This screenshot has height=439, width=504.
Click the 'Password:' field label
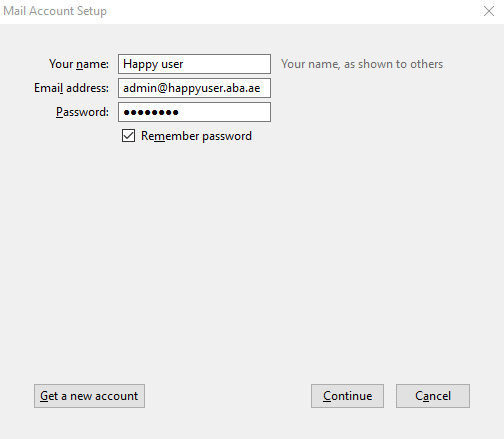[x=82, y=112]
